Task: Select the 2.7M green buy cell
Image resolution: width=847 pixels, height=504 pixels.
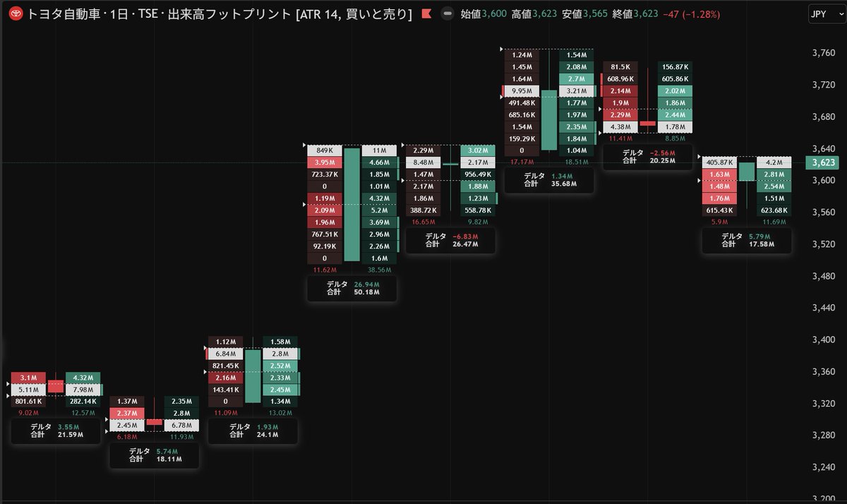Action: 577,78
